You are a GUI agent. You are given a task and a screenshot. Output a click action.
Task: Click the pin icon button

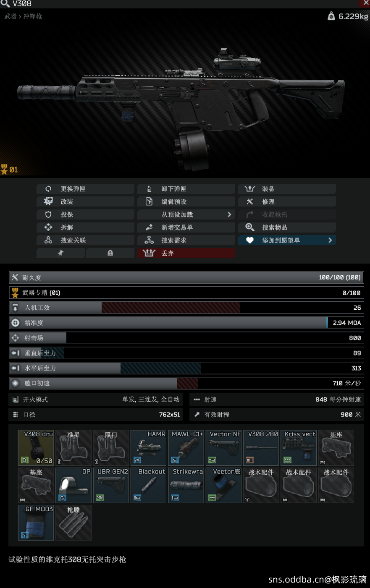pyautogui.click(x=60, y=253)
